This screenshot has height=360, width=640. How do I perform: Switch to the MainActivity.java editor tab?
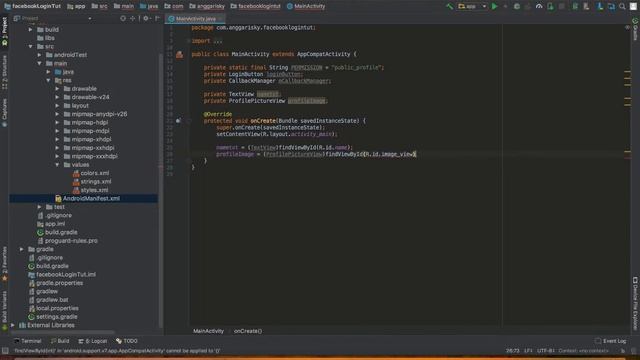195,19
